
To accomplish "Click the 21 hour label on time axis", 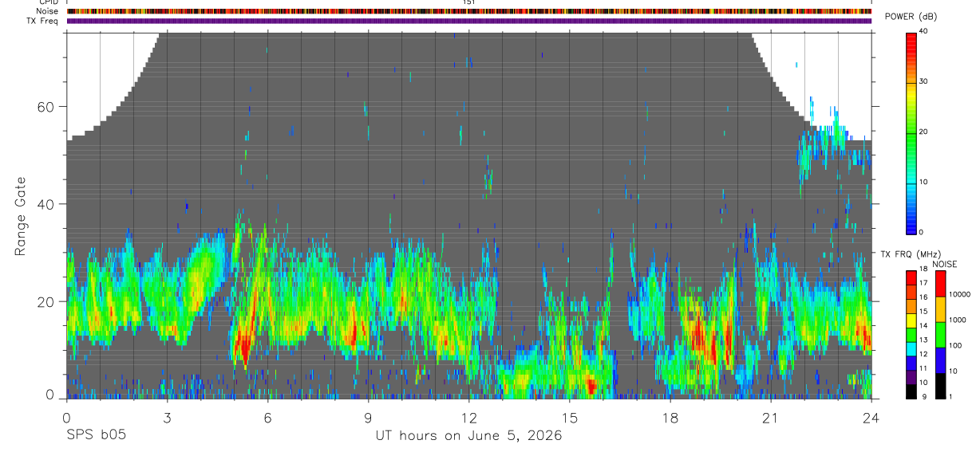I will tap(771, 417).
